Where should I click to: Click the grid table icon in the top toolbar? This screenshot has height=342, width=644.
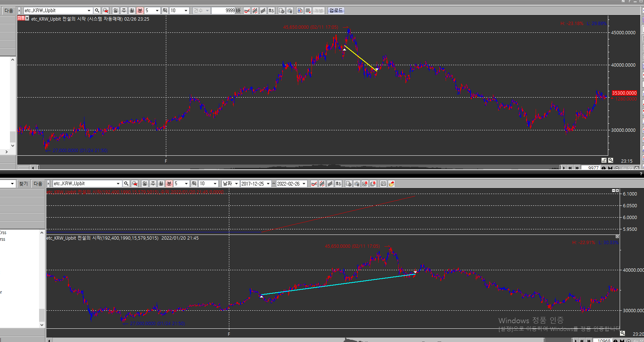point(308,11)
